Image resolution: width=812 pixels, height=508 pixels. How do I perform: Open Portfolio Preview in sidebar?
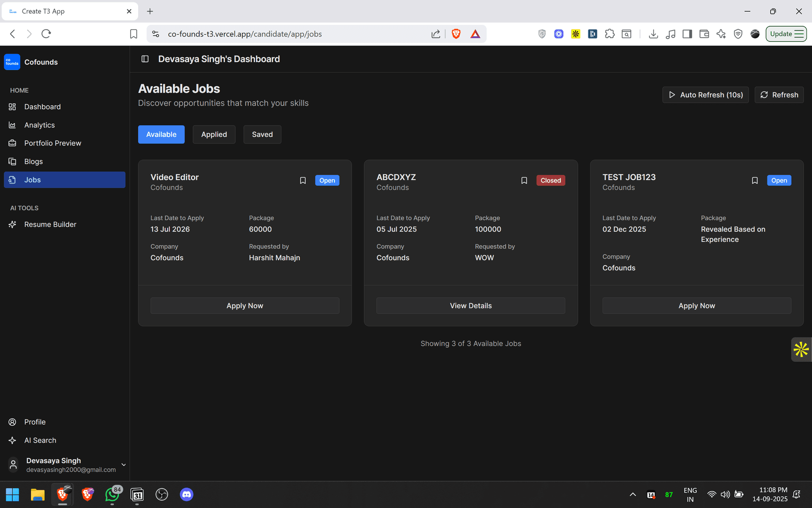(52, 143)
